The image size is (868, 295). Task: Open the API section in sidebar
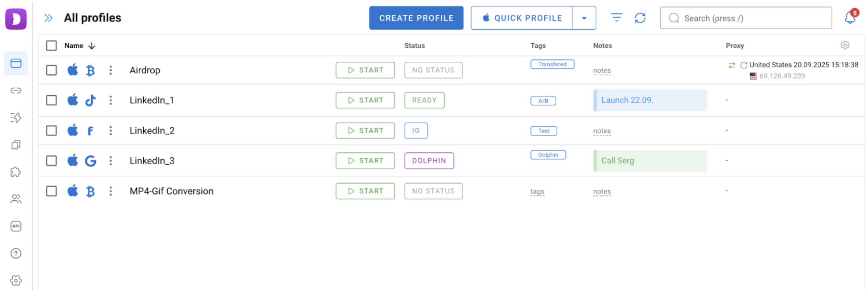[x=16, y=226]
